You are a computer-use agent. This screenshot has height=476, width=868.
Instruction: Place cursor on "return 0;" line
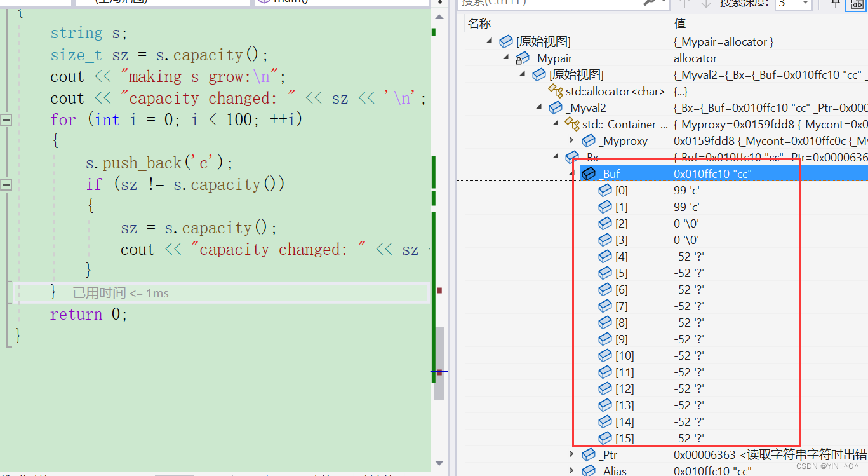pos(89,314)
